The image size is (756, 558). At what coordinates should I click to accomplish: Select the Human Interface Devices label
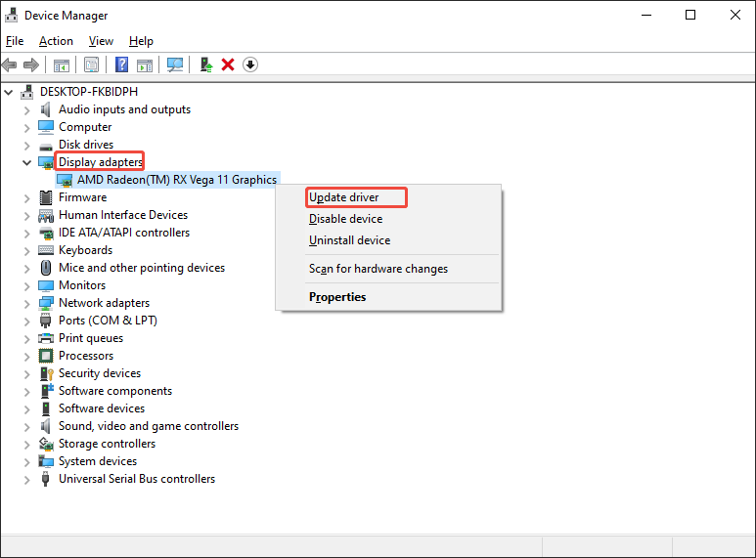click(x=123, y=215)
